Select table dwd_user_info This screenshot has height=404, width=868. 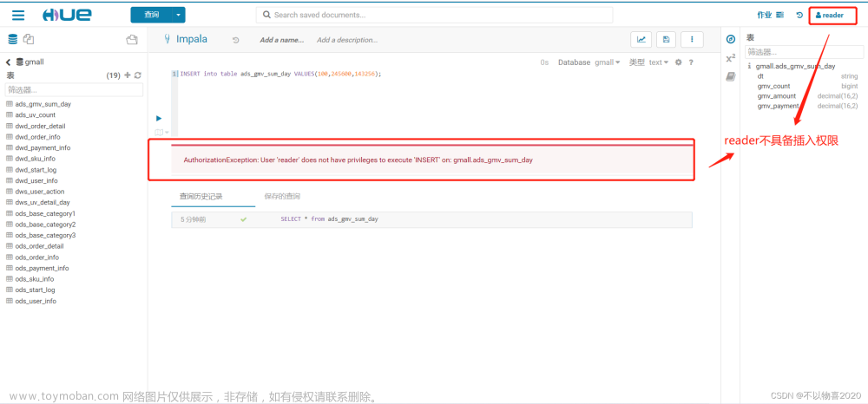(36, 180)
